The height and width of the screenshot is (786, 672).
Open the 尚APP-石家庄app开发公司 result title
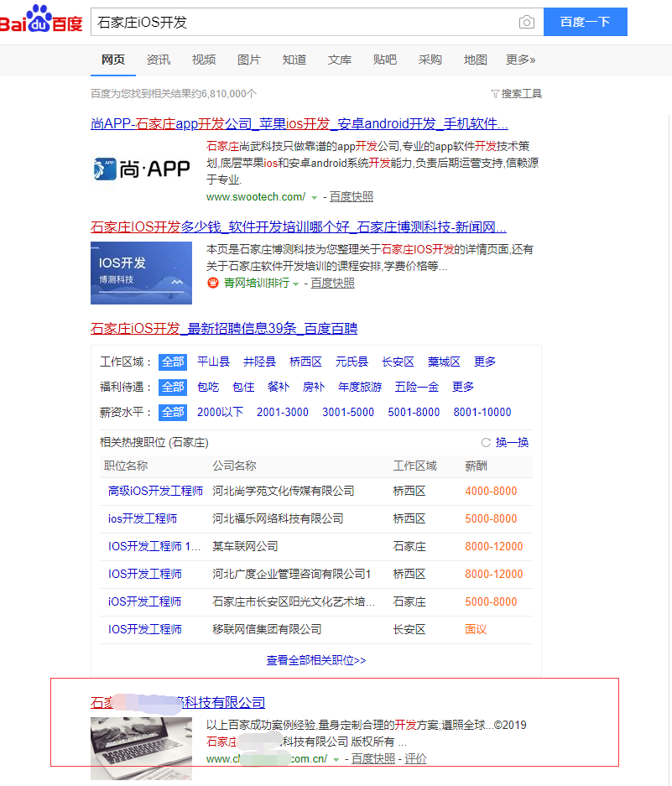pos(300,124)
